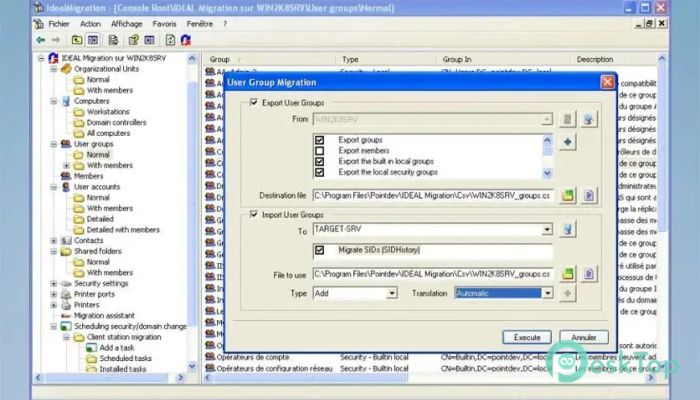The image size is (700, 400).
Task: Open the ? help menu
Action: tap(225, 24)
